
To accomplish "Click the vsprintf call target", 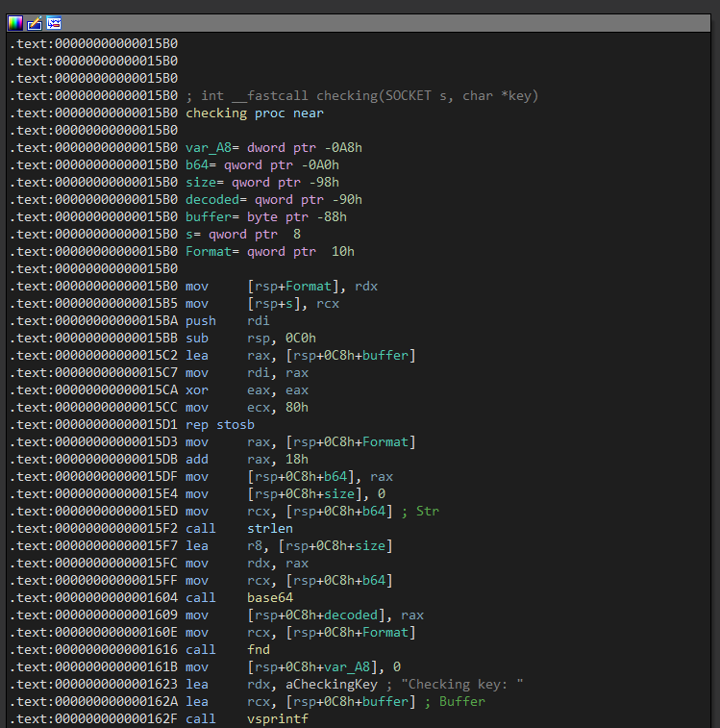I will 278,718.
